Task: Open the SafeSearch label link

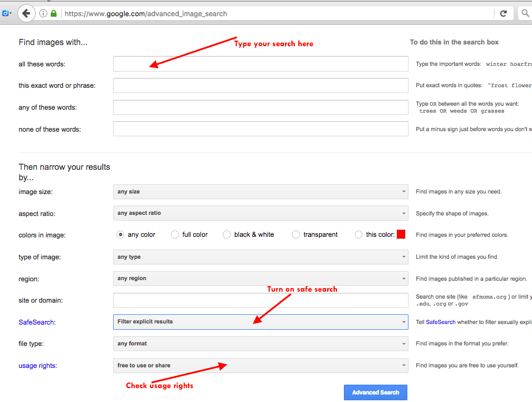Action: click(x=36, y=322)
